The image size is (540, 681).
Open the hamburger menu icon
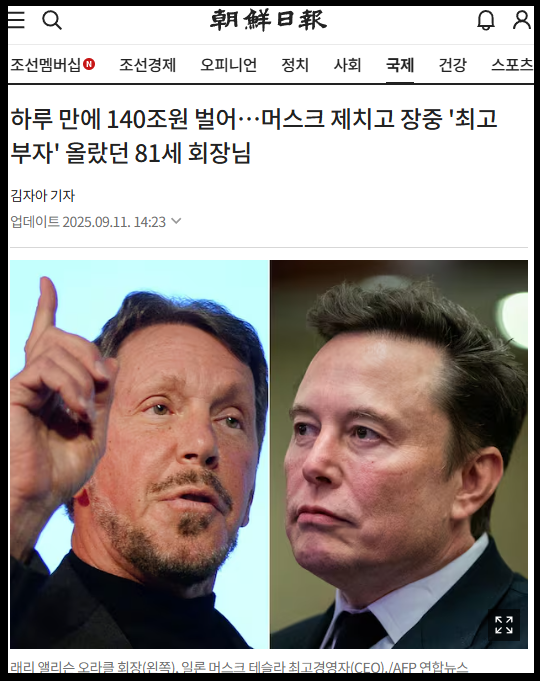[16, 20]
